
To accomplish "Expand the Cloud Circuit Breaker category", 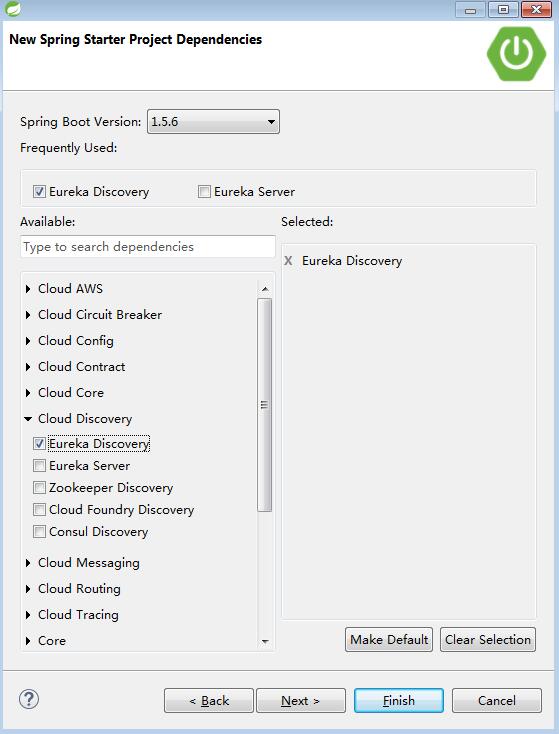I will click(x=28, y=315).
